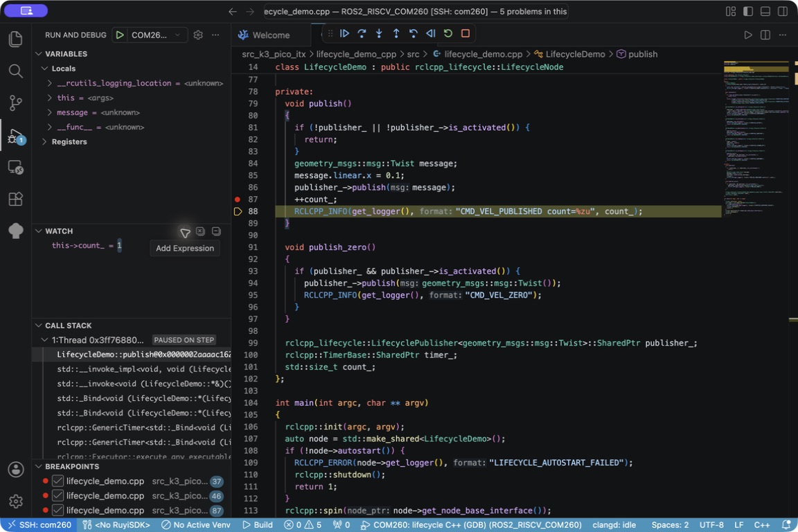
Task: Collapse the CALL STACK section
Action: (x=39, y=326)
